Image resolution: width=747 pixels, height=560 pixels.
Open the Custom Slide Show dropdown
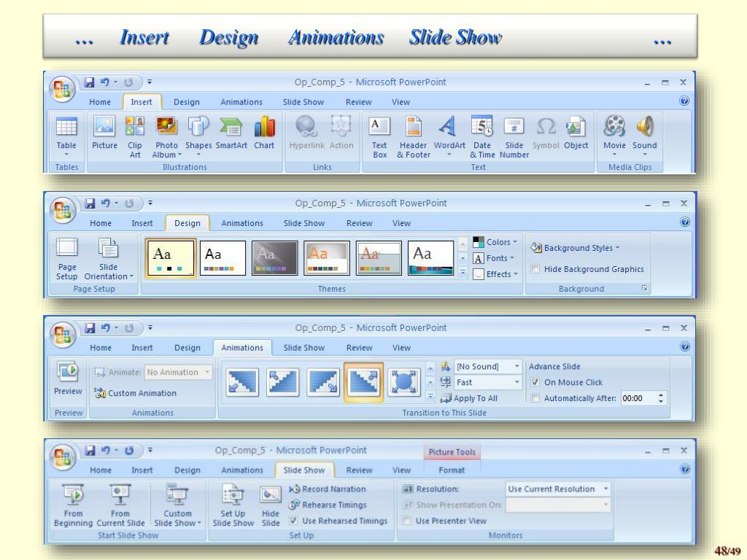pos(177,505)
